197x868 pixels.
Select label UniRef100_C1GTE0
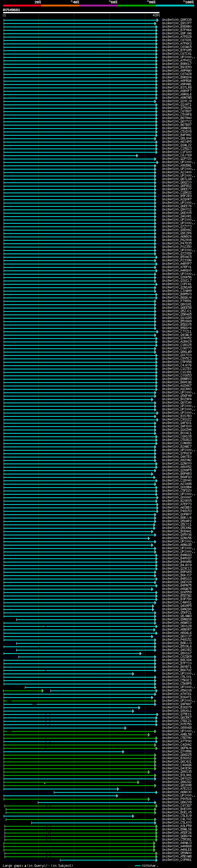coord(177,369)
